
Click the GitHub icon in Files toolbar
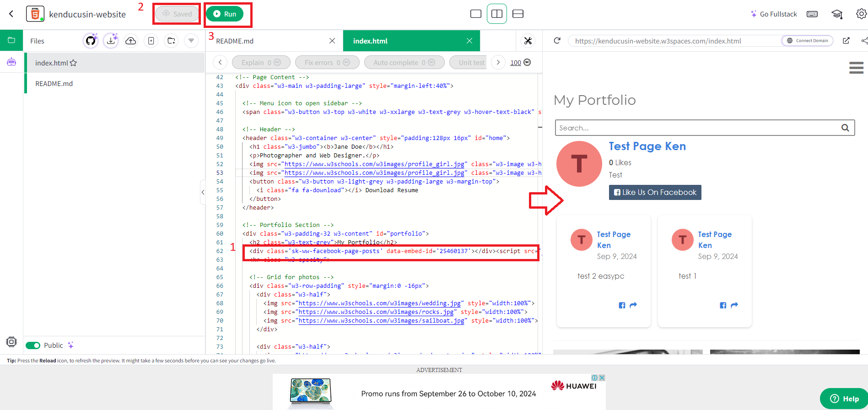pyautogui.click(x=91, y=41)
